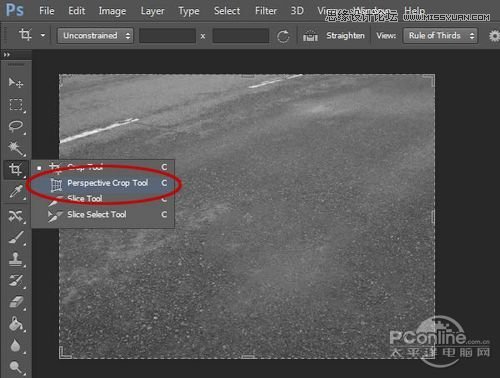Open the Rule of Thirds view dropdown
500x378 pixels.
[x=440, y=36]
